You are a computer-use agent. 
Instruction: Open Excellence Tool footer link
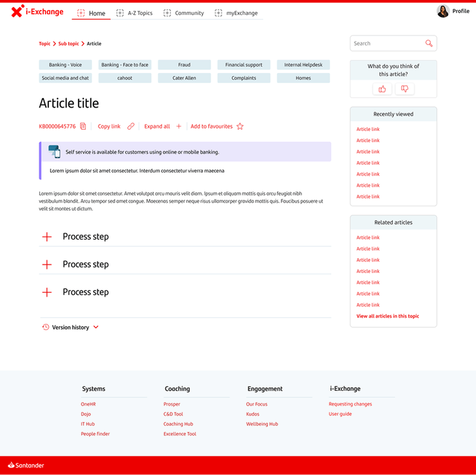click(180, 434)
